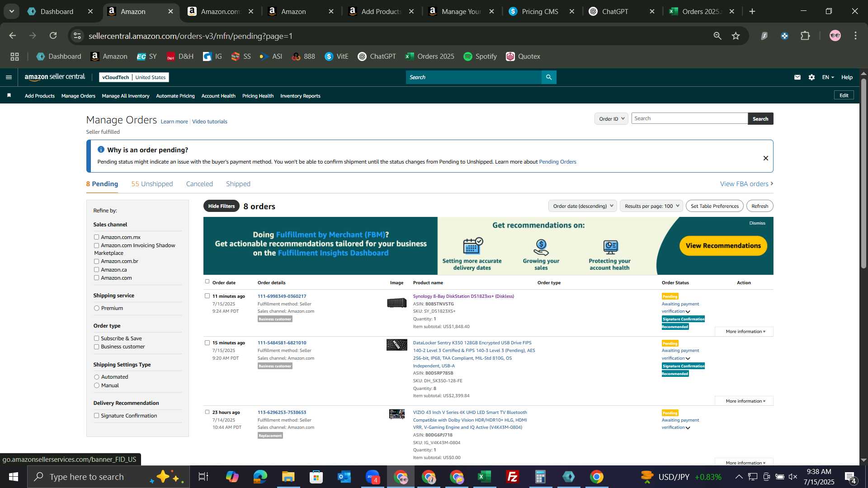Click the Refresh orders button
Screen dimensions: 868x488
759,206
